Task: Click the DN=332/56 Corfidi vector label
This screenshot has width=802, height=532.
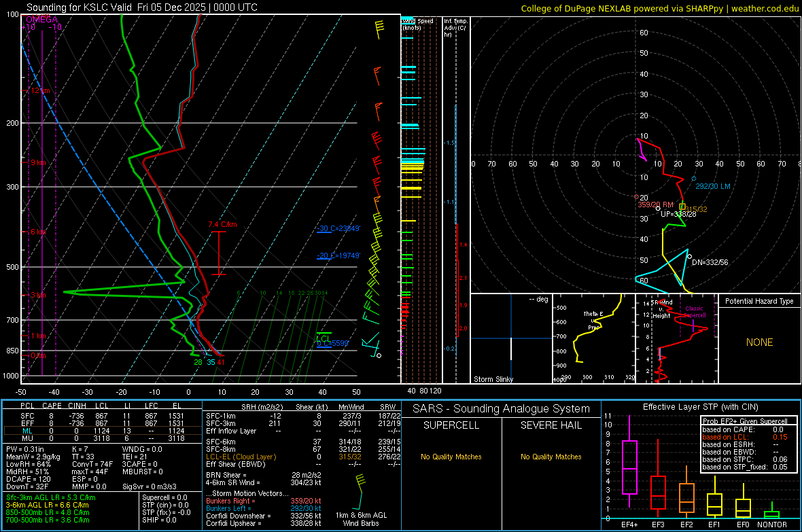Action: 710,262
